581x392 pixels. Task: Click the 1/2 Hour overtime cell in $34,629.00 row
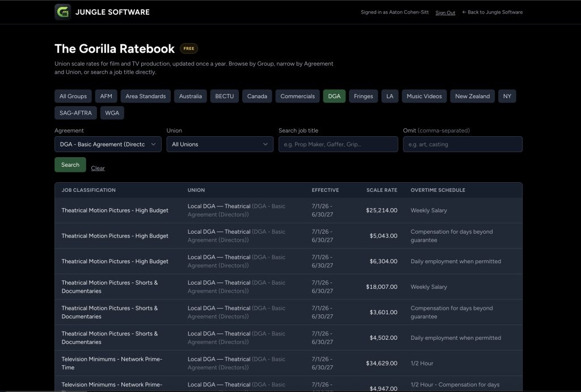422,364
